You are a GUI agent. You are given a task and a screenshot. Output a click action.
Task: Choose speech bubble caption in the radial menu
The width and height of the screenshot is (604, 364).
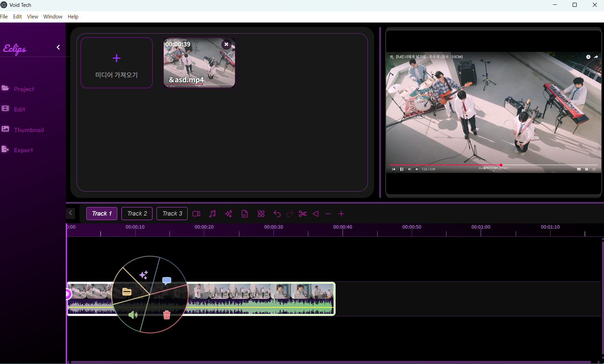[x=167, y=281]
